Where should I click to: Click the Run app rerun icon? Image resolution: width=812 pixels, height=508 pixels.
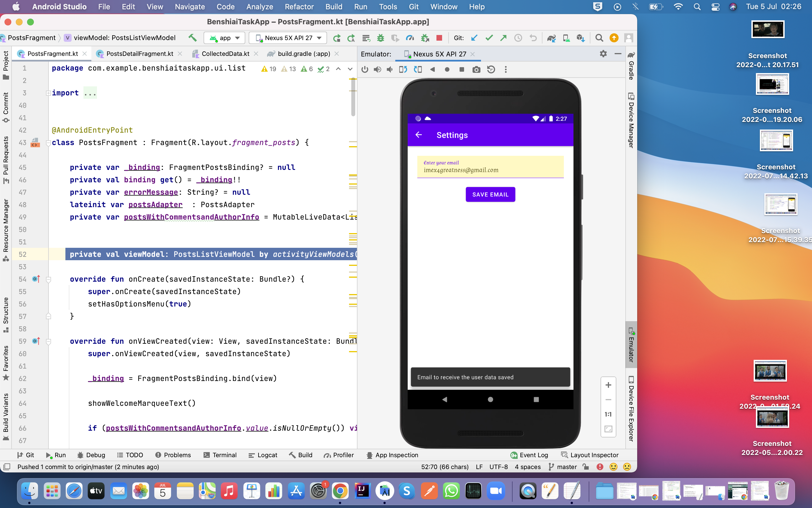coord(337,38)
